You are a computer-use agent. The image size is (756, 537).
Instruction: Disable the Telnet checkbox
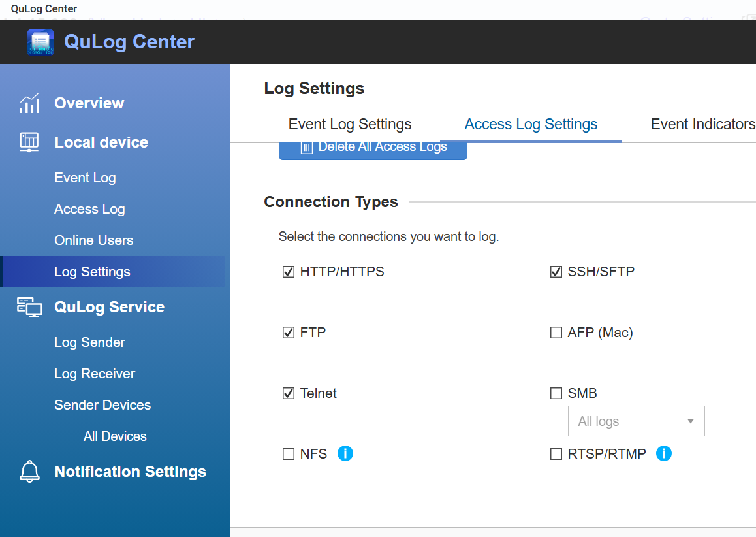tap(289, 393)
